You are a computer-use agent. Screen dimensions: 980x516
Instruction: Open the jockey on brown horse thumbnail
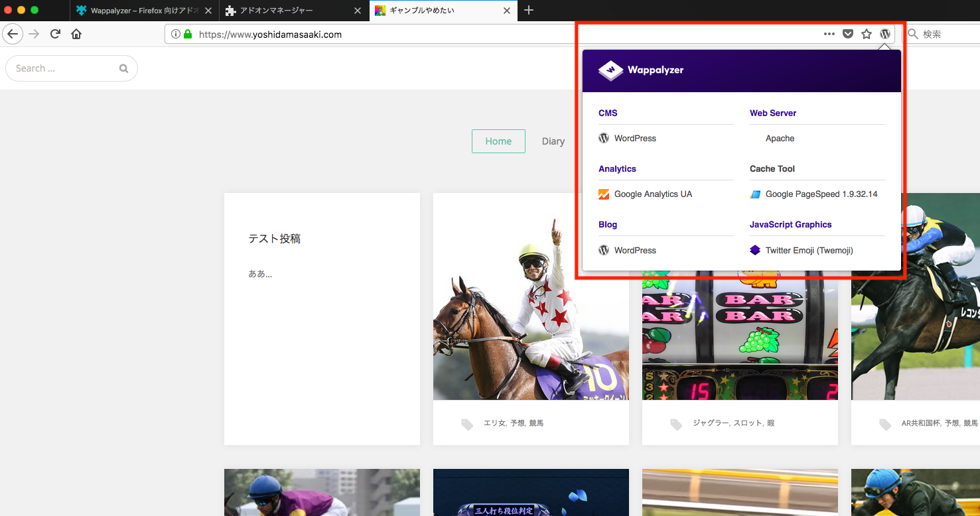531,296
